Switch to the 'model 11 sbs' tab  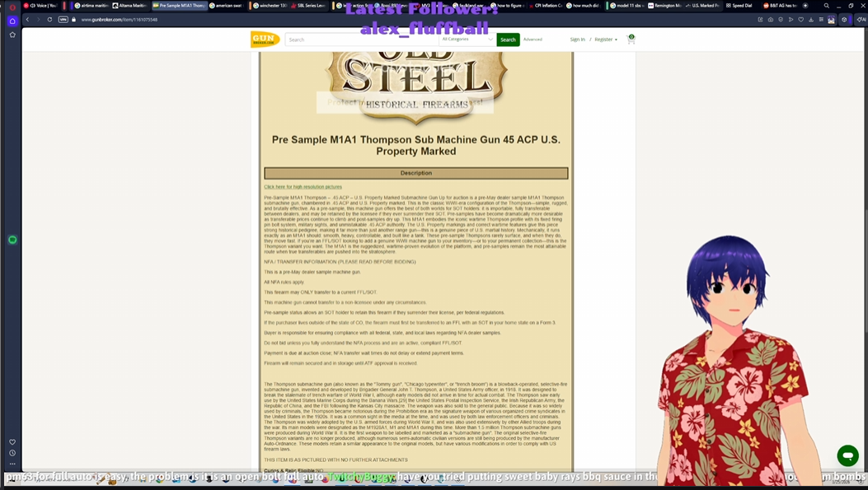(x=626, y=6)
